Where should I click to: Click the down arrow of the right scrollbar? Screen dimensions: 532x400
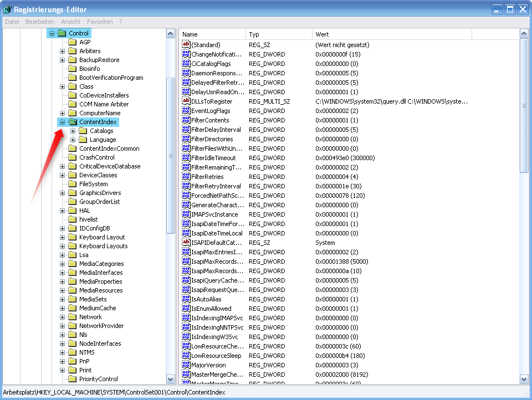tap(523, 380)
